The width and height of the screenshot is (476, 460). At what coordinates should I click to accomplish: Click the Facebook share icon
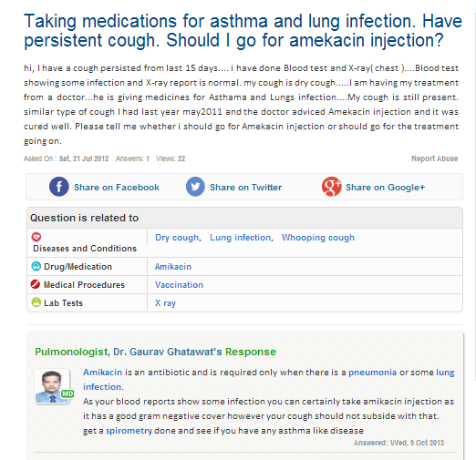pos(59,187)
